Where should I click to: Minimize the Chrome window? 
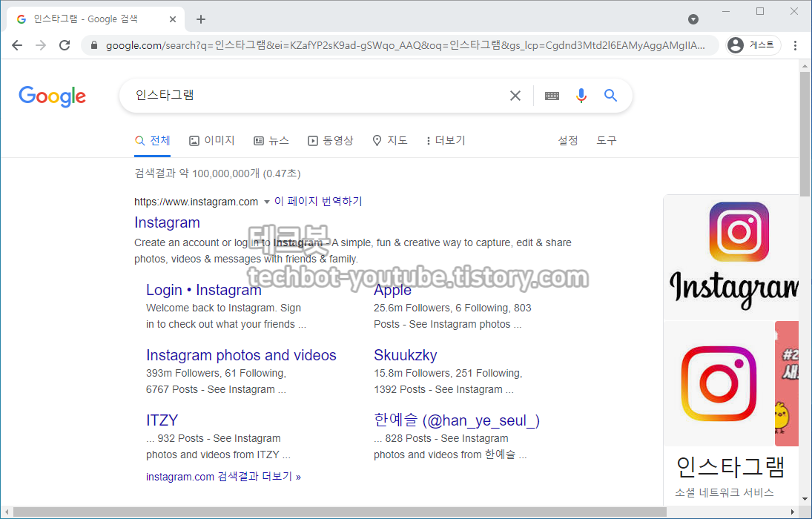726,11
